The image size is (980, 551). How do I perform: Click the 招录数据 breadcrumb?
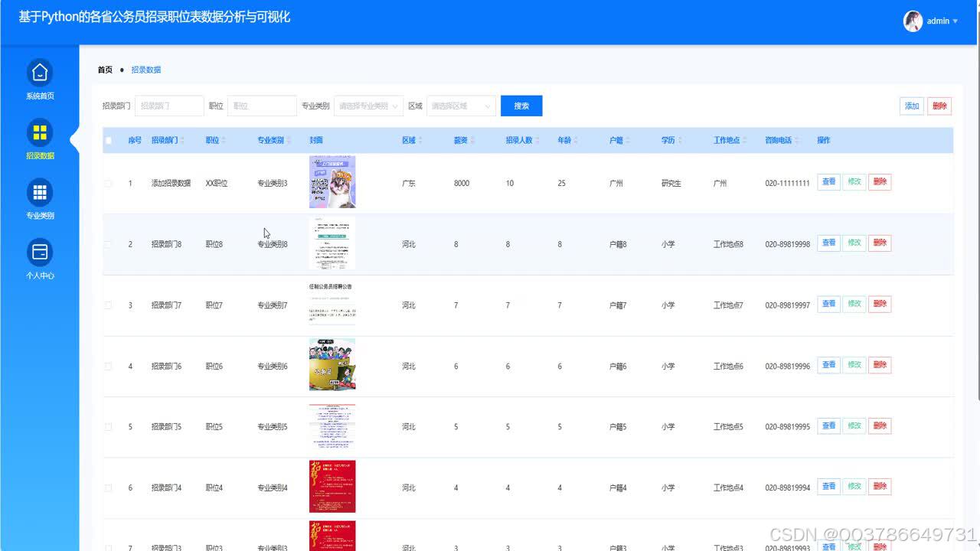click(146, 70)
